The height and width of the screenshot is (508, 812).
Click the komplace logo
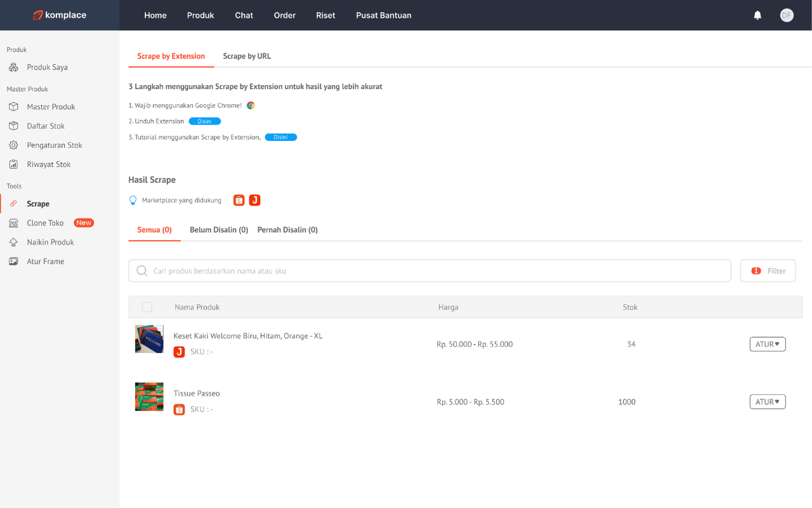coord(59,15)
